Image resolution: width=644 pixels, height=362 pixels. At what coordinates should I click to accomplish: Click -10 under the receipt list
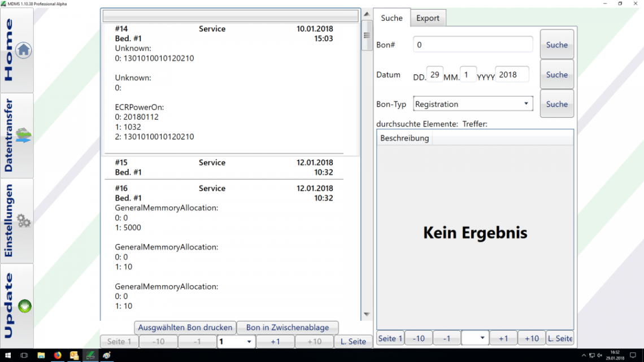(x=159, y=342)
